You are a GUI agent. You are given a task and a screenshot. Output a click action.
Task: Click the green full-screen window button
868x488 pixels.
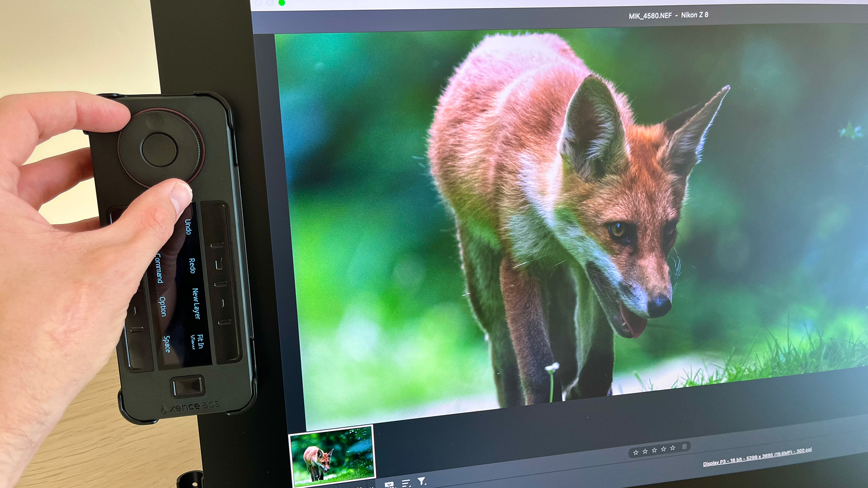[282, 3]
